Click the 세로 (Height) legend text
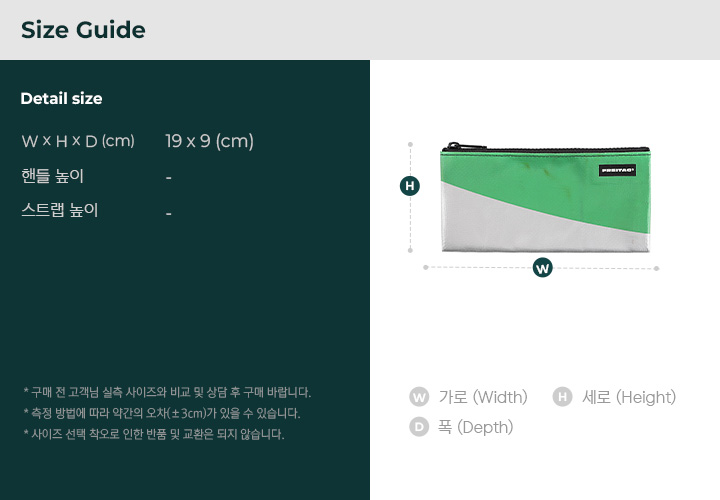 [629, 397]
